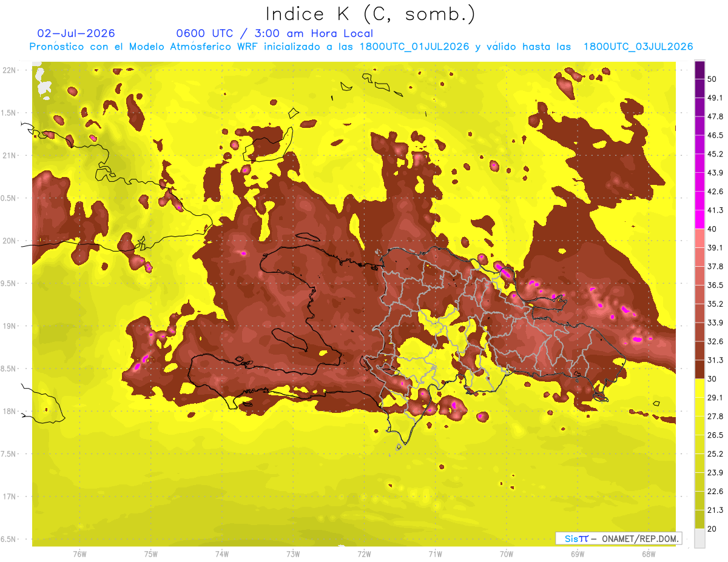Click the colorbar value '50'
Screen dimensions: 728x562
pos(713,79)
